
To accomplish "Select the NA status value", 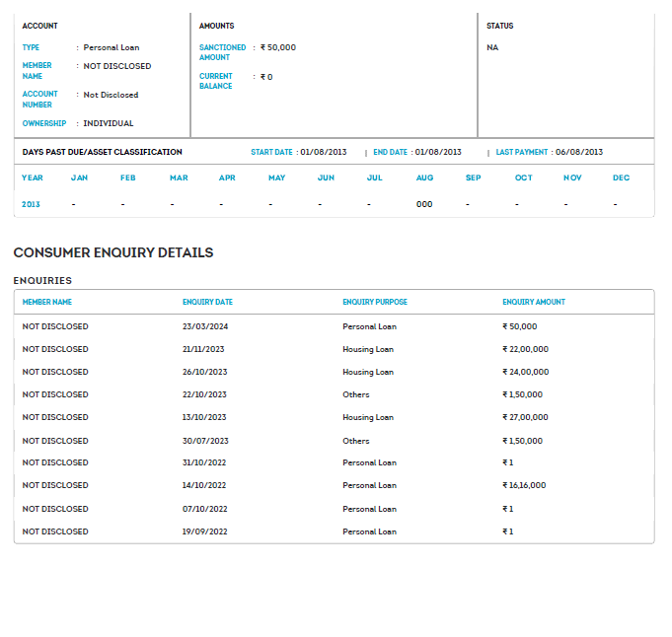I will point(492,47).
